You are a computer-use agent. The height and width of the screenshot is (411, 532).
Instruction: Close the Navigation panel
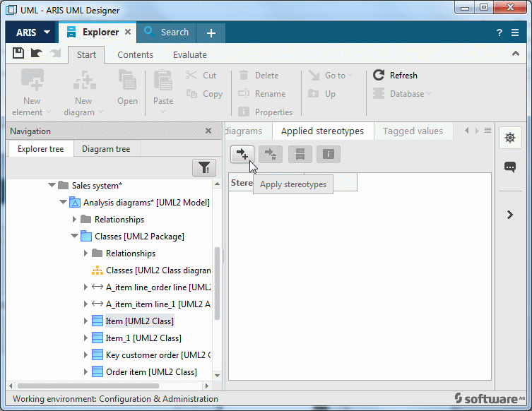[x=208, y=131]
